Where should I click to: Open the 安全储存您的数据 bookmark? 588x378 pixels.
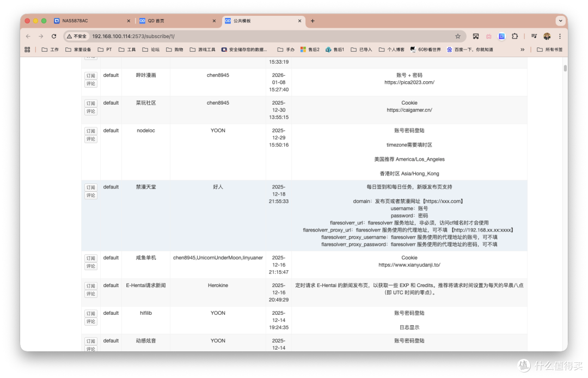(244, 50)
